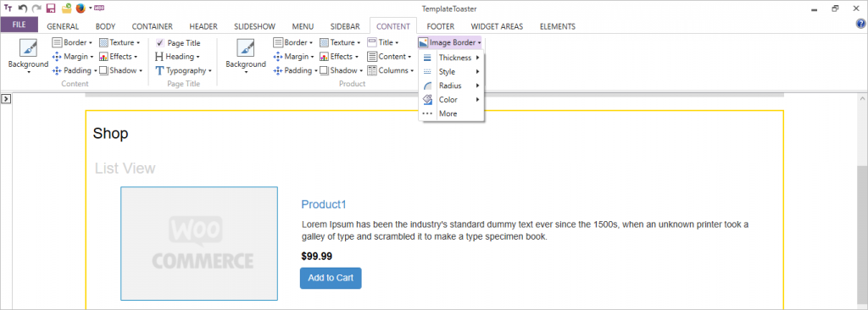Choose More in Image Border menu

click(x=451, y=113)
